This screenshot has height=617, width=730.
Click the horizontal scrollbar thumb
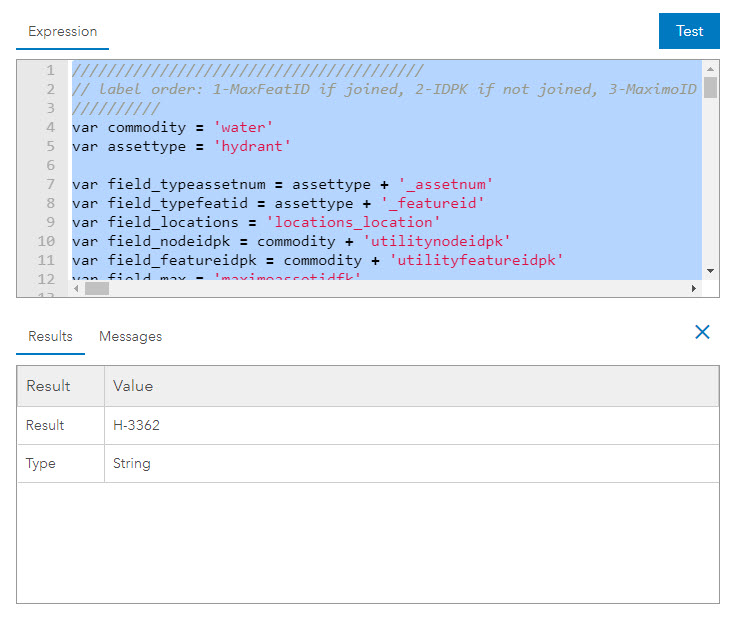[96, 288]
